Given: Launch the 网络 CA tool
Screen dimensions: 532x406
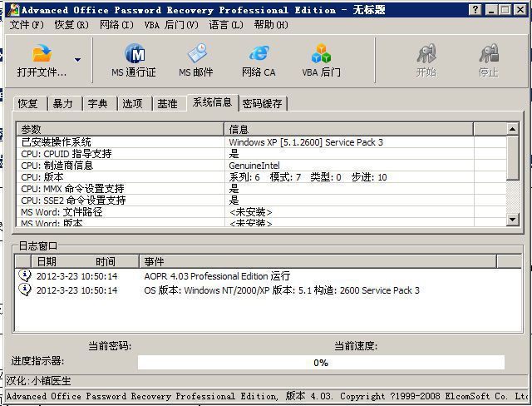Looking at the screenshot, I should [x=259, y=60].
